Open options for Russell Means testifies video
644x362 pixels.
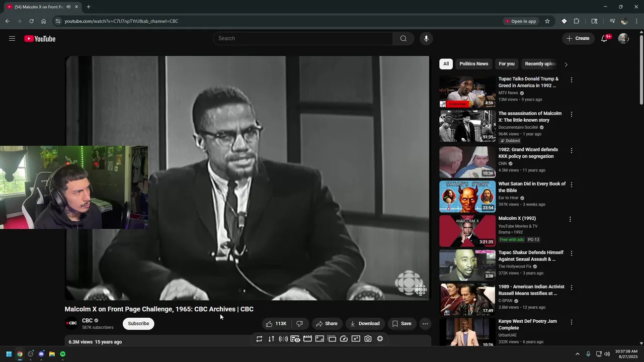pos(571,288)
